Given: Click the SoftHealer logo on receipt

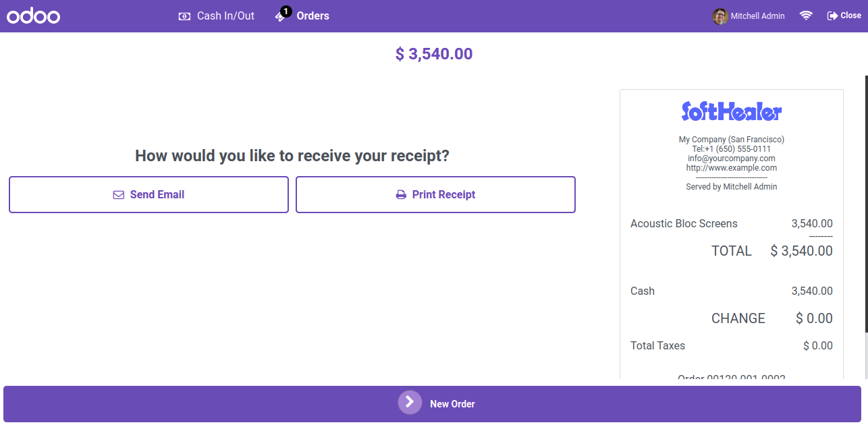Looking at the screenshot, I should [732, 111].
